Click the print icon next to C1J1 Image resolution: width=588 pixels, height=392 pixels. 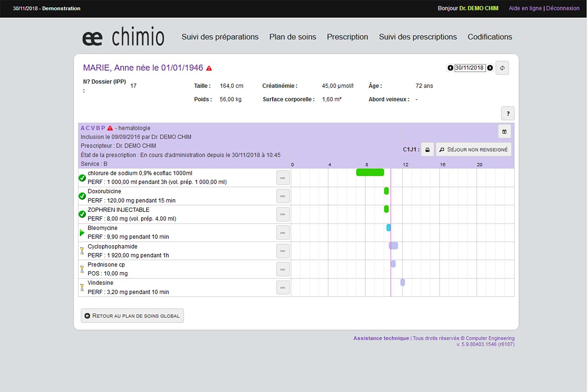[x=427, y=150]
